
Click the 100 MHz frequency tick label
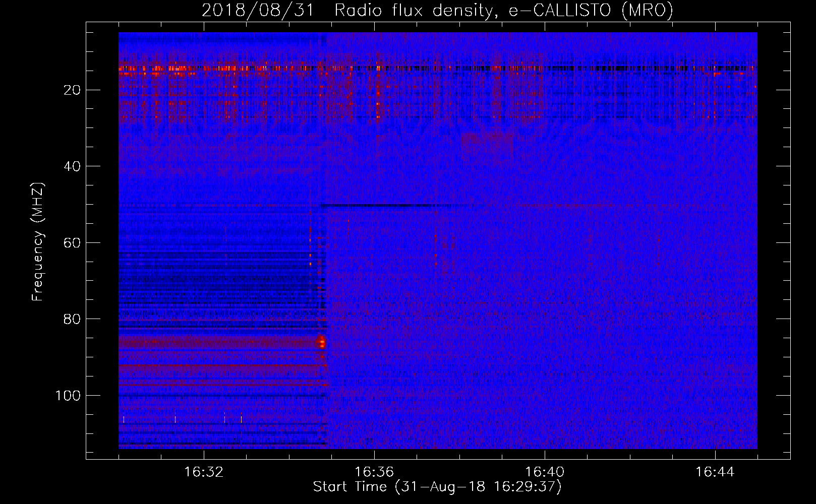pos(68,396)
